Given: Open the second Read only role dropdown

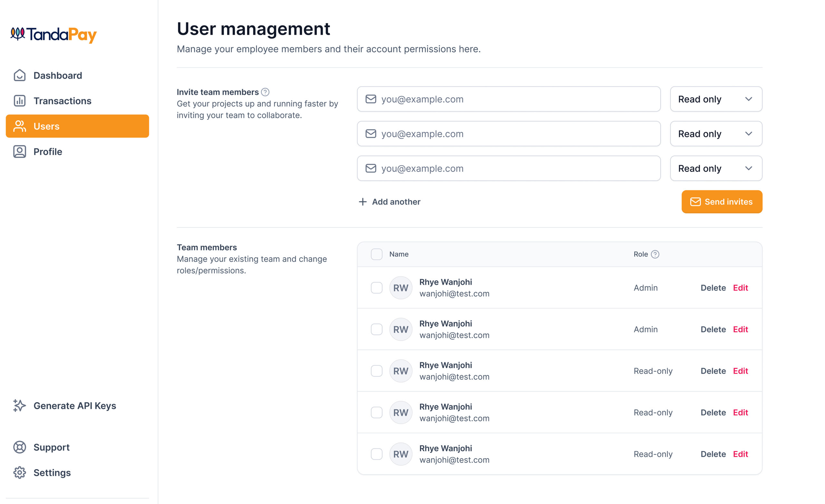Looking at the screenshot, I should tap(716, 134).
